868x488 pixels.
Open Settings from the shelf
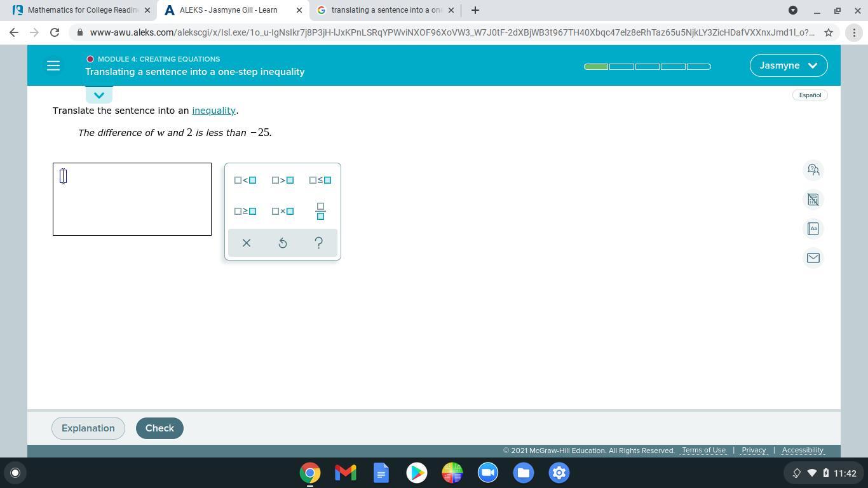[559, 473]
